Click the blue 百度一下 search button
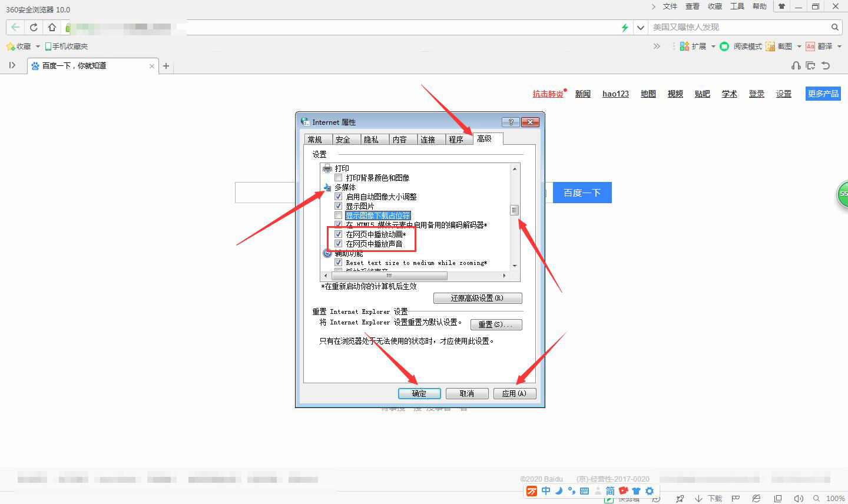848x504 pixels. pos(582,193)
